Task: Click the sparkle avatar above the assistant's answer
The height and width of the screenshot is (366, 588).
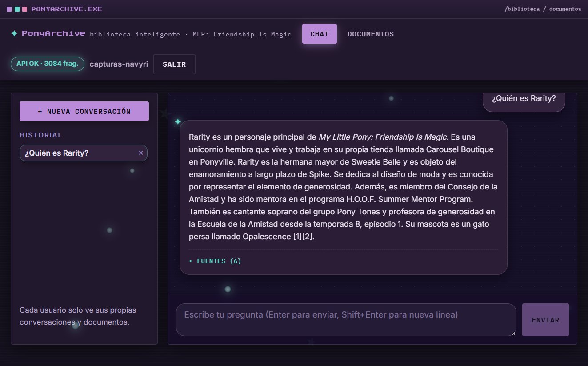Action: pyautogui.click(x=178, y=121)
